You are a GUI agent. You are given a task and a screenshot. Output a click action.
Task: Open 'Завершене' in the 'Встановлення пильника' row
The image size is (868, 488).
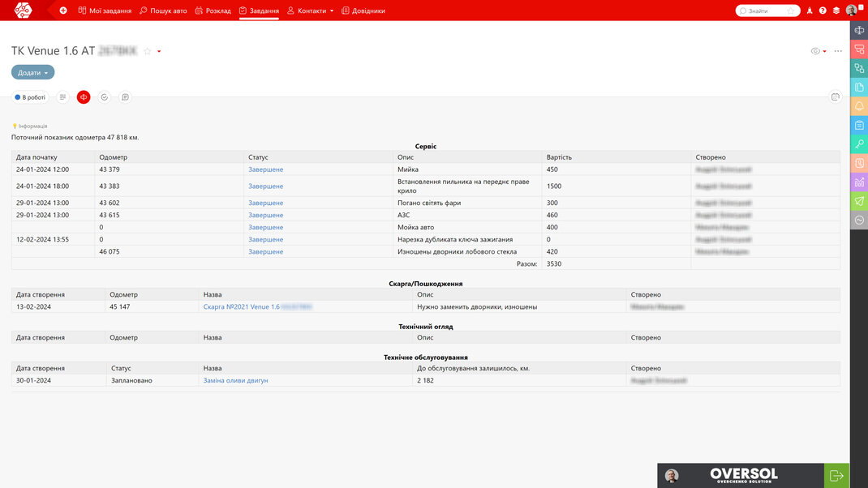click(266, 186)
